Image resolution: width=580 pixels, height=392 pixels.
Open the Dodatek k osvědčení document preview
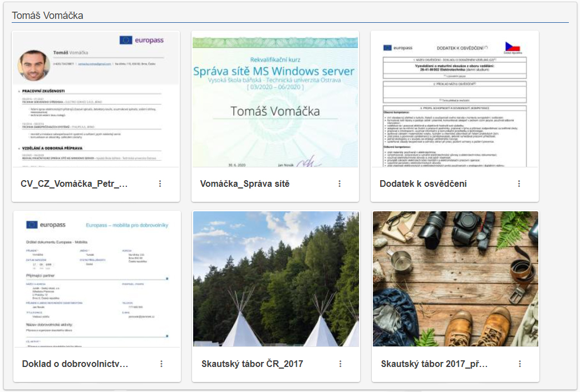(455, 99)
